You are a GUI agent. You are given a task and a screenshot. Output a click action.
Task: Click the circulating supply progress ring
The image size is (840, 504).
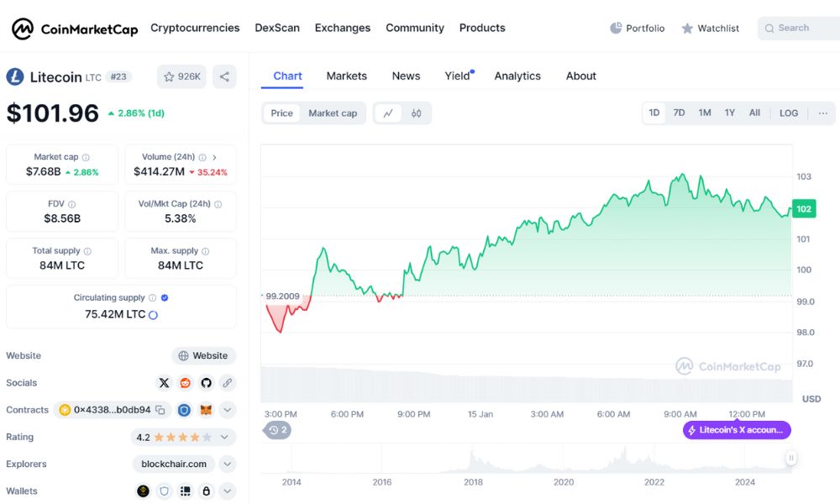(x=153, y=315)
